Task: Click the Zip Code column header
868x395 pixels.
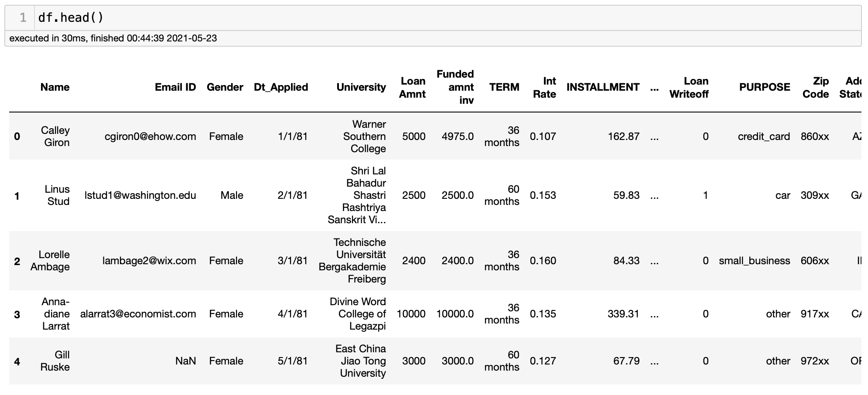Action: [816, 87]
